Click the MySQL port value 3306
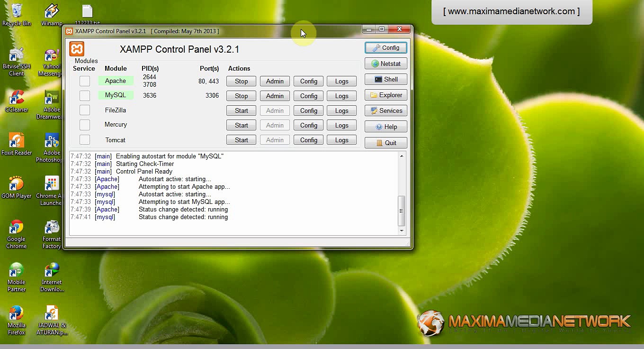Screen dimensions: 644x349 212,95
